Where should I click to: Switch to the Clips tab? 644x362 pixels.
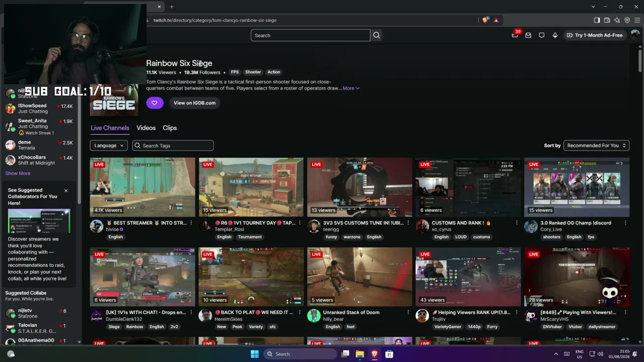click(170, 128)
